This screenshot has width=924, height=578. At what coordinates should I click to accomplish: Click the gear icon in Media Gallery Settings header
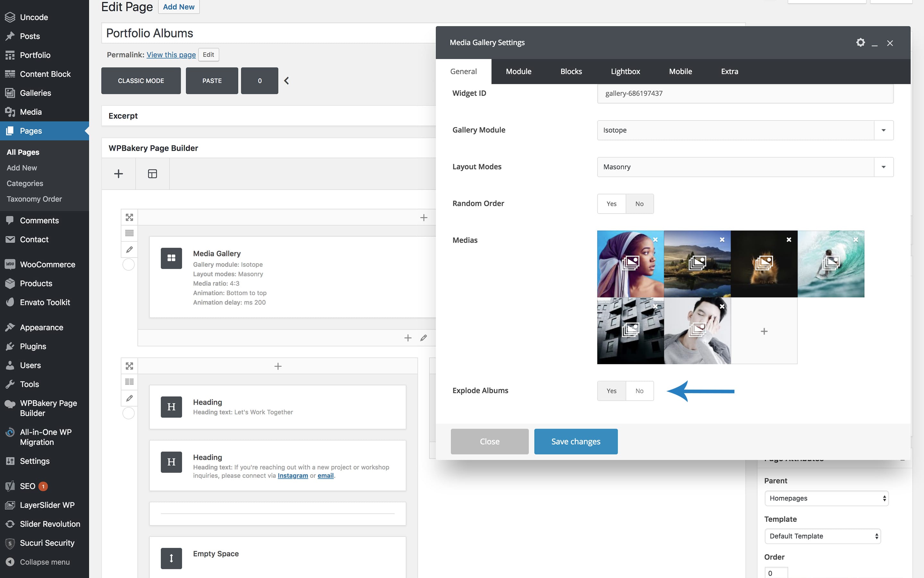(x=860, y=42)
